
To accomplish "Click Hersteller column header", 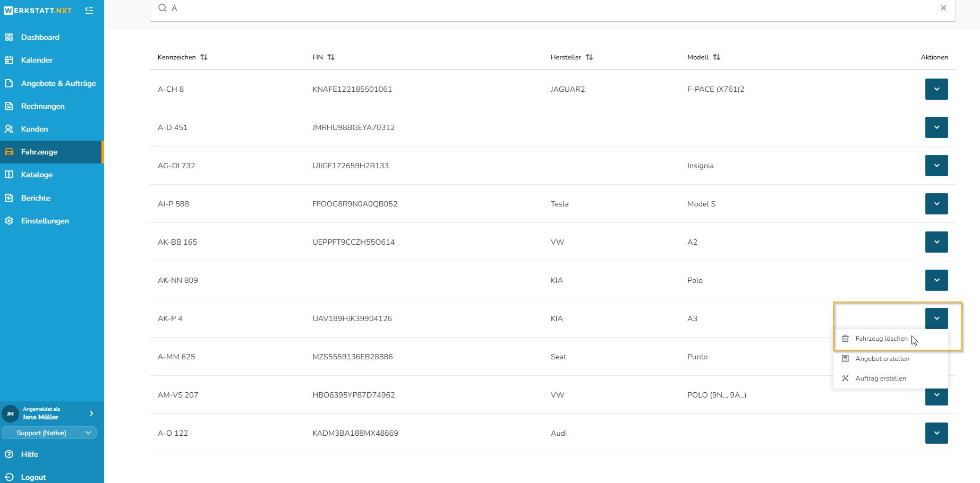I will coord(566,57).
